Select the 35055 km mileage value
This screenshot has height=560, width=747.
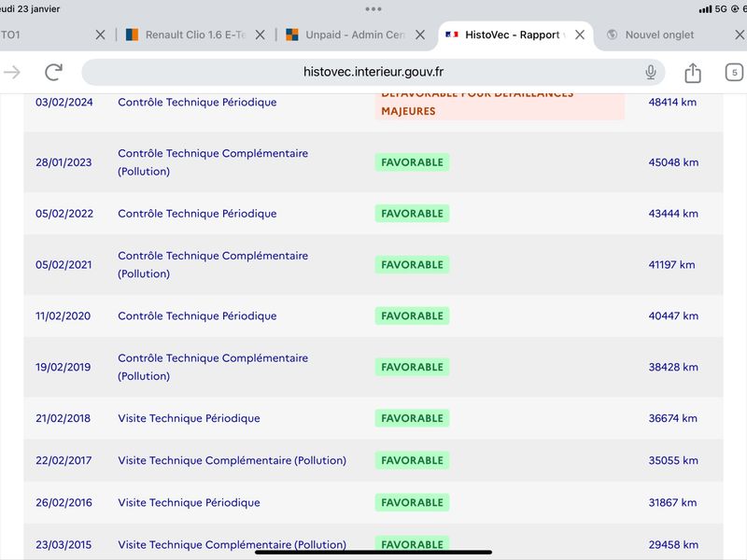673,460
